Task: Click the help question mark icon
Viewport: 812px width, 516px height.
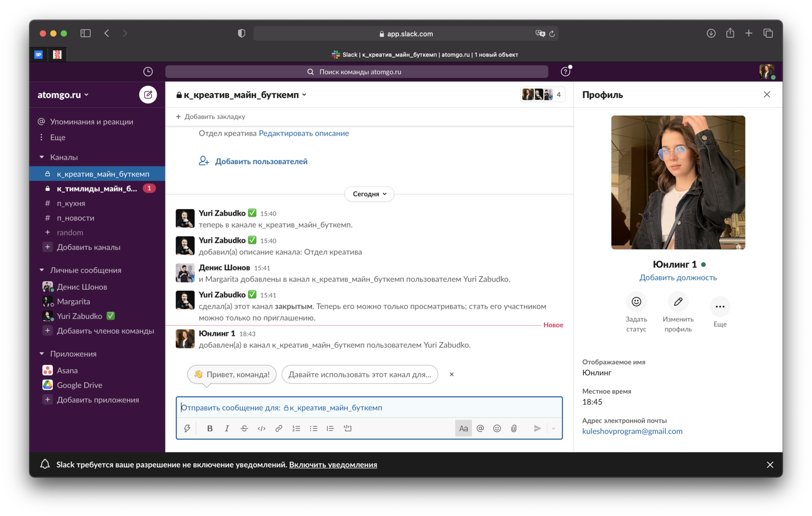Action: pyautogui.click(x=565, y=72)
